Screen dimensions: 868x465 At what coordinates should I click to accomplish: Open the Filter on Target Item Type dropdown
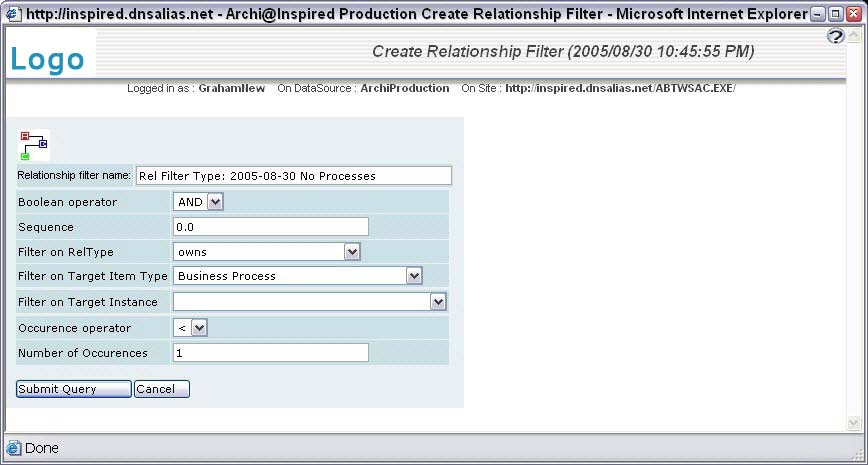click(x=414, y=276)
